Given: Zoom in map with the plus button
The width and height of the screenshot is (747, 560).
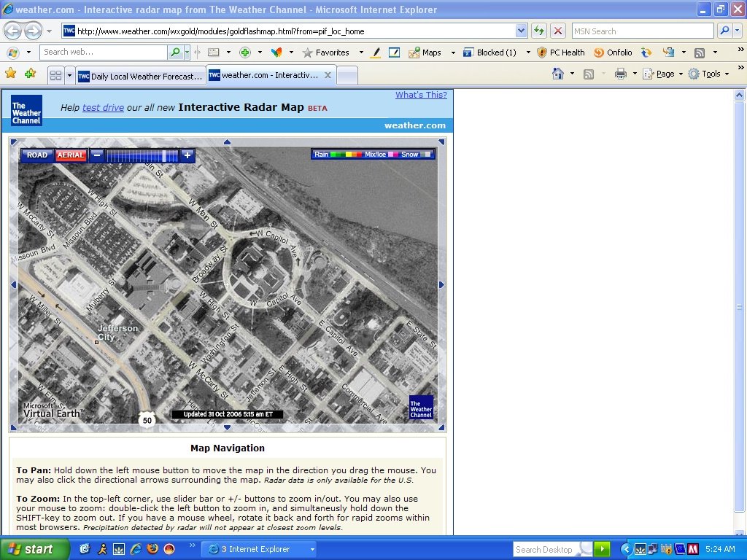Looking at the screenshot, I should click(x=187, y=155).
